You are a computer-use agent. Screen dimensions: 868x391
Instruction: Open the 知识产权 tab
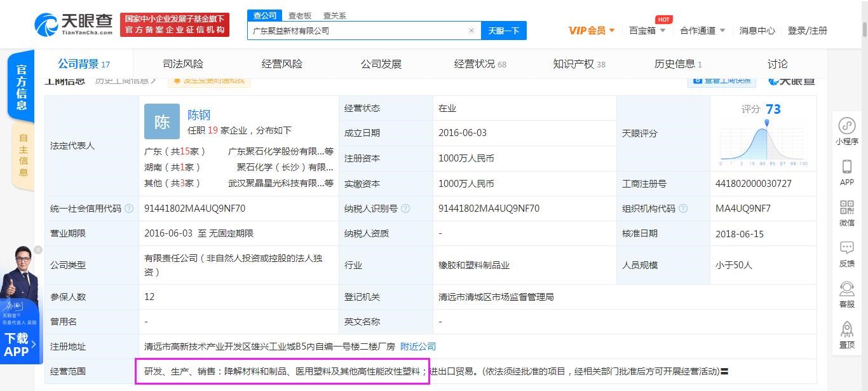(x=580, y=64)
